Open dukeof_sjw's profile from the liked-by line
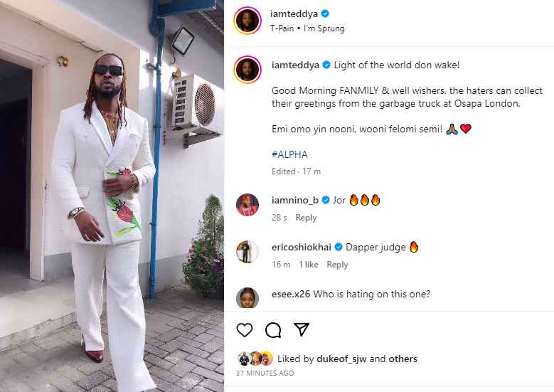Screen dimensions: 554x392 (341, 359)
